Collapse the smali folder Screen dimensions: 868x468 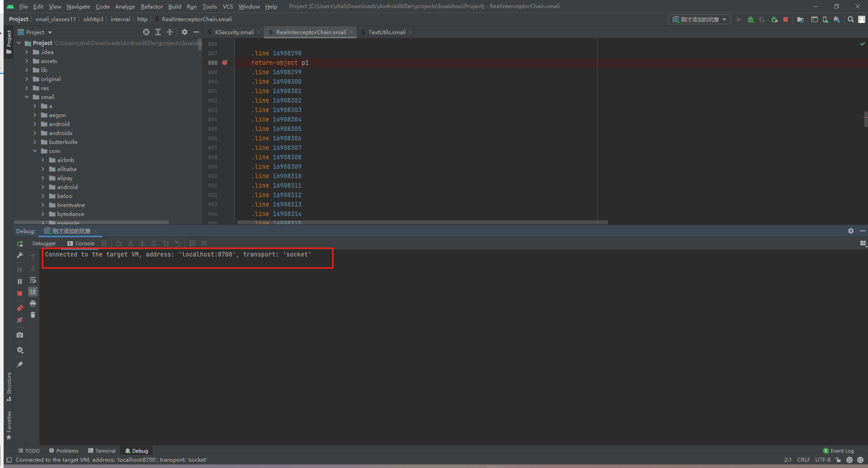(27, 97)
